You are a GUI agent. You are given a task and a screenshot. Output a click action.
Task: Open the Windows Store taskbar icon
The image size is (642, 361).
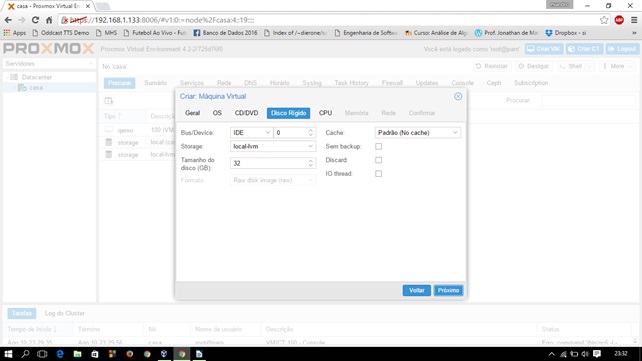pyautogui.click(x=95, y=354)
